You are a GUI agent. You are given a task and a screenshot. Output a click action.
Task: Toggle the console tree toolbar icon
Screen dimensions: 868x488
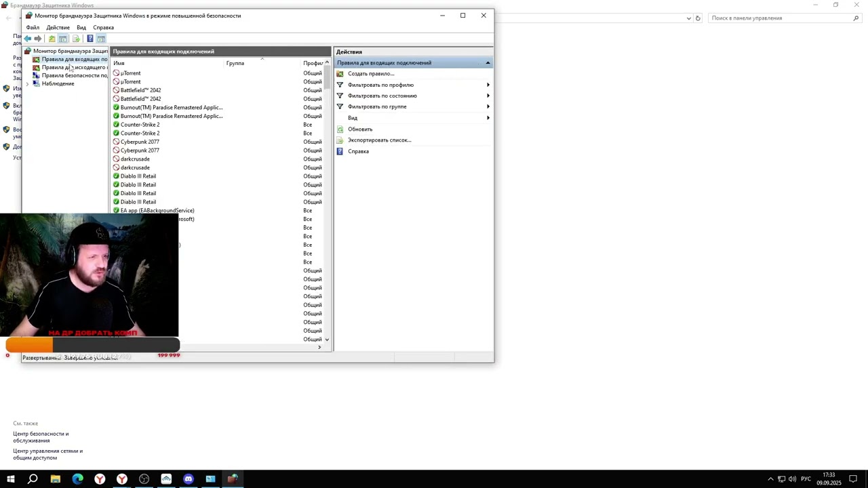pyautogui.click(x=63, y=39)
